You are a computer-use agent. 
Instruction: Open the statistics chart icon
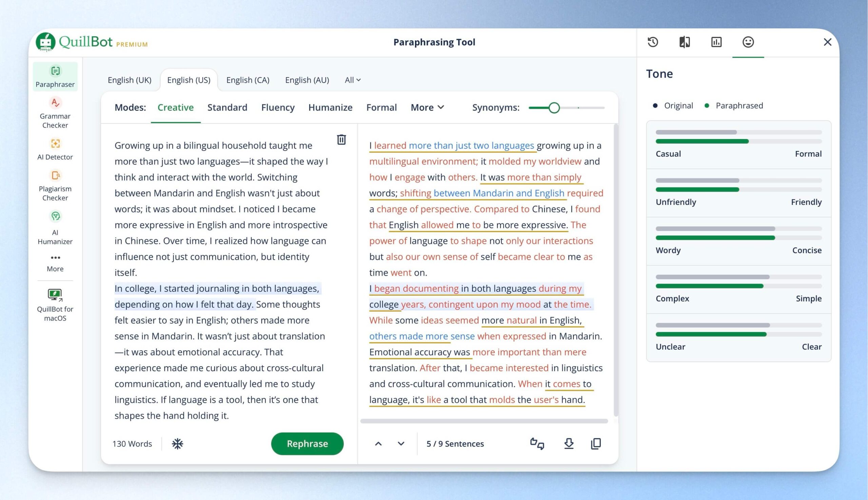[x=716, y=42]
